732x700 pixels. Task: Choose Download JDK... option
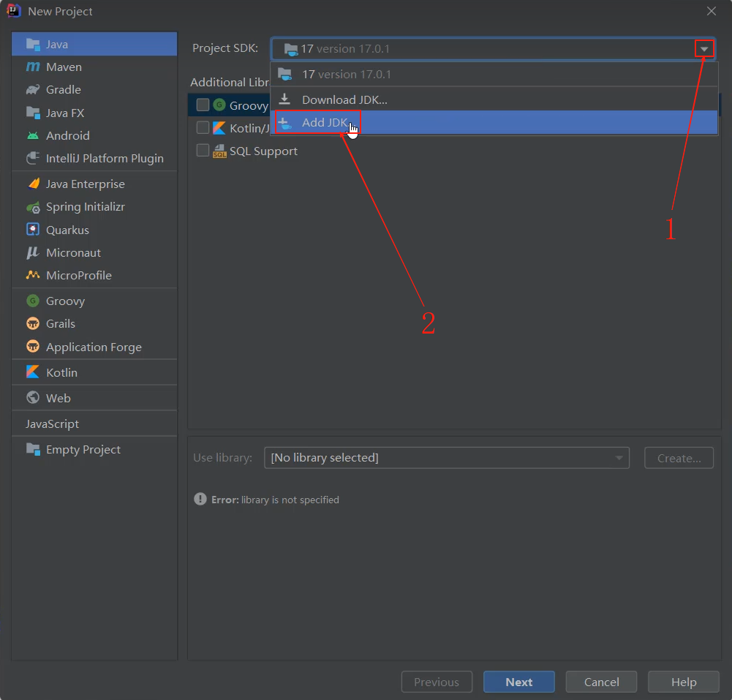[x=494, y=99]
